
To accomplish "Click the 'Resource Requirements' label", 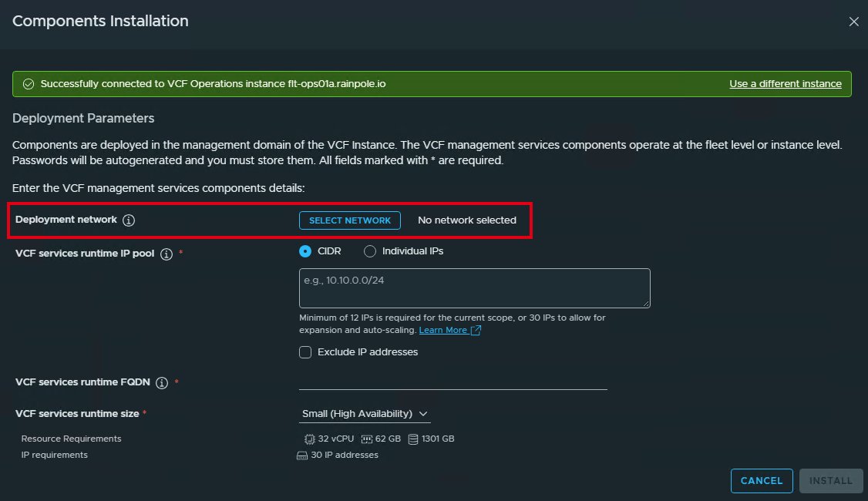I will click(71, 439).
